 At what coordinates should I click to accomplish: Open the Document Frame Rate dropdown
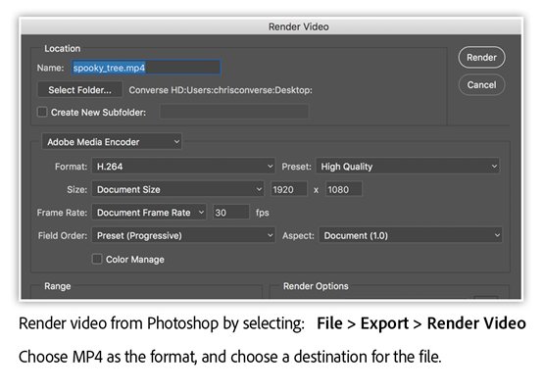click(x=149, y=213)
